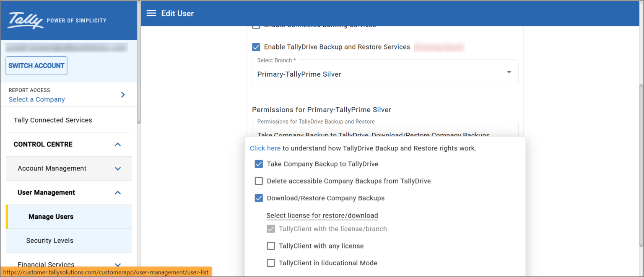Viewport: 644px width, 277px height.
Task: Toggle the partially hidden Connected Banking Services checkbox
Action: pyautogui.click(x=256, y=27)
